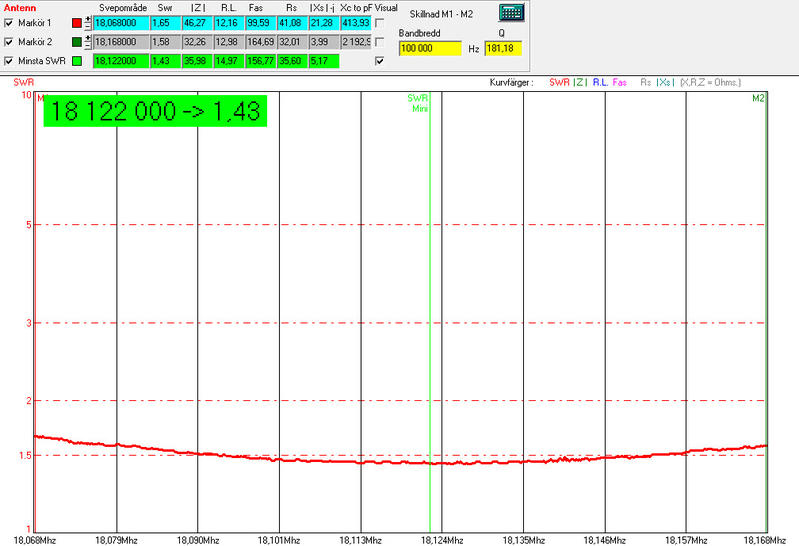
Task: Click the SWR Mini marker label on graph
Action: point(418,103)
